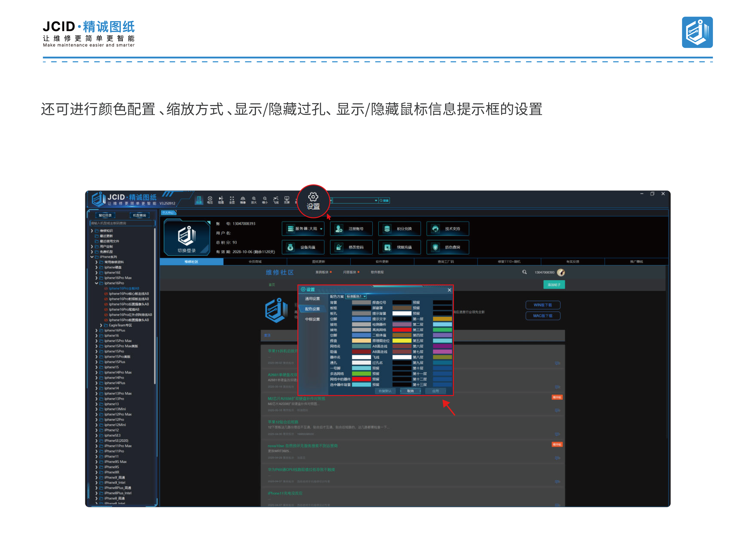Pick the 第三层 green color swatch
This screenshot has height=535, width=756.
[x=442, y=330]
